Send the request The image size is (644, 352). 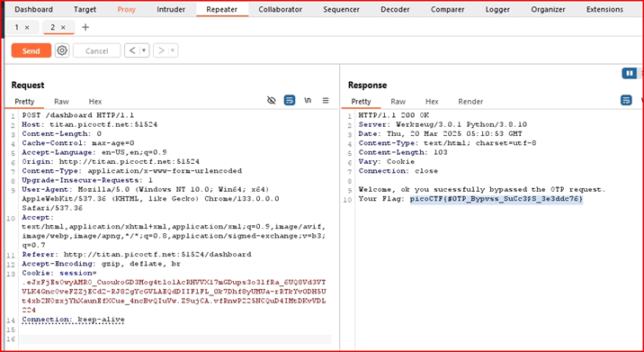point(31,50)
